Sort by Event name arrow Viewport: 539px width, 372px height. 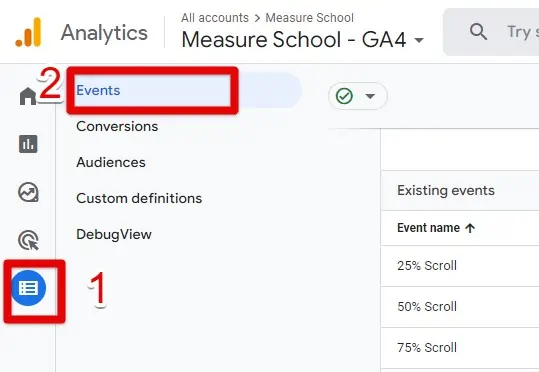click(470, 228)
